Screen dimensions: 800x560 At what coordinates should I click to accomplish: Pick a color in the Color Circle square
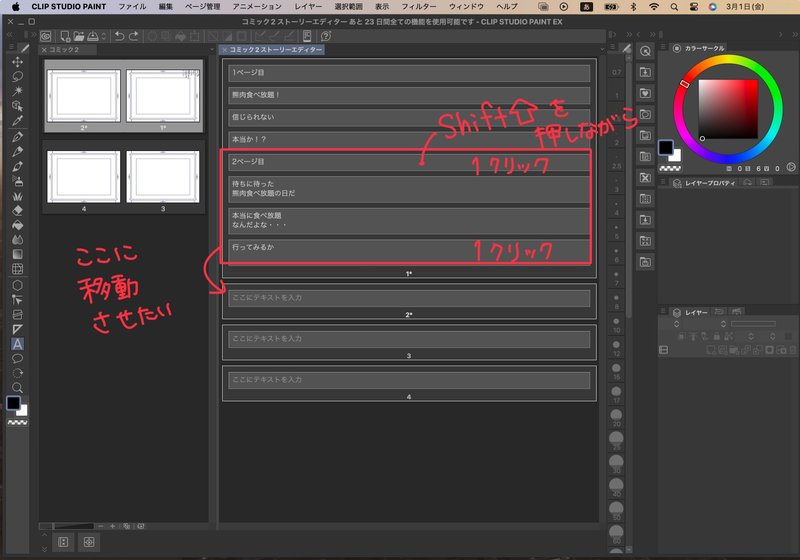coord(728,109)
